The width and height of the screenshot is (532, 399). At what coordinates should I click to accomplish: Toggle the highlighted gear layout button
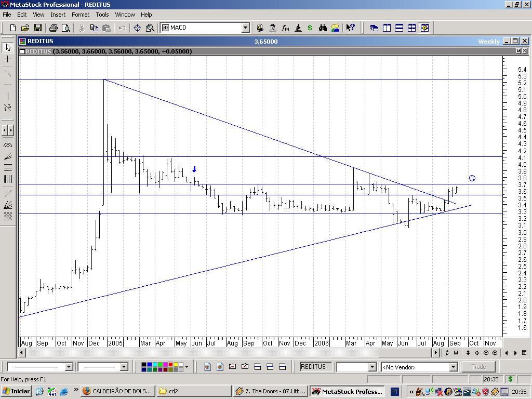[424, 28]
